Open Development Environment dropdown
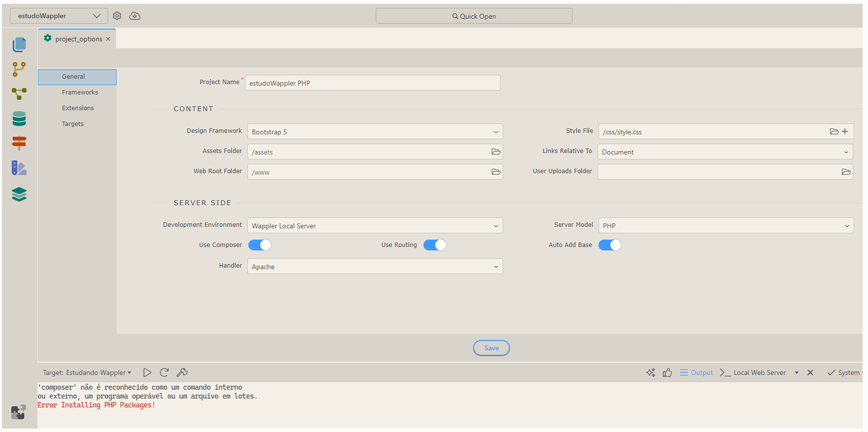 pyautogui.click(x=375, y=225)
